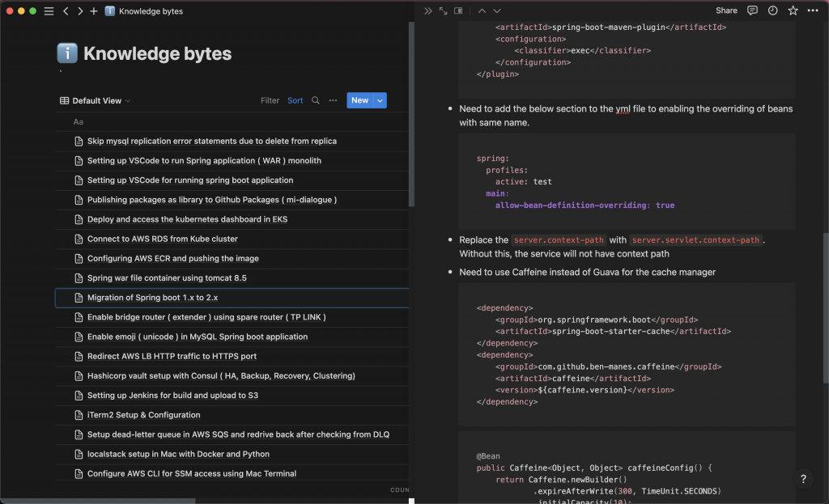Click page icon of Connect to AWS RDS row
Screen dimensions: 829x504
pos(79,239)
